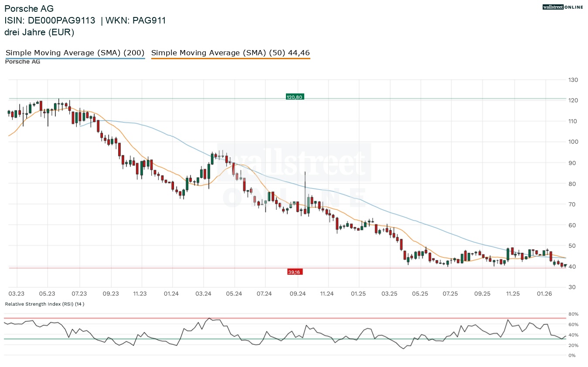Click the blue line under SMA (200) legend
The image size is (588, 367).
point(75,58)
